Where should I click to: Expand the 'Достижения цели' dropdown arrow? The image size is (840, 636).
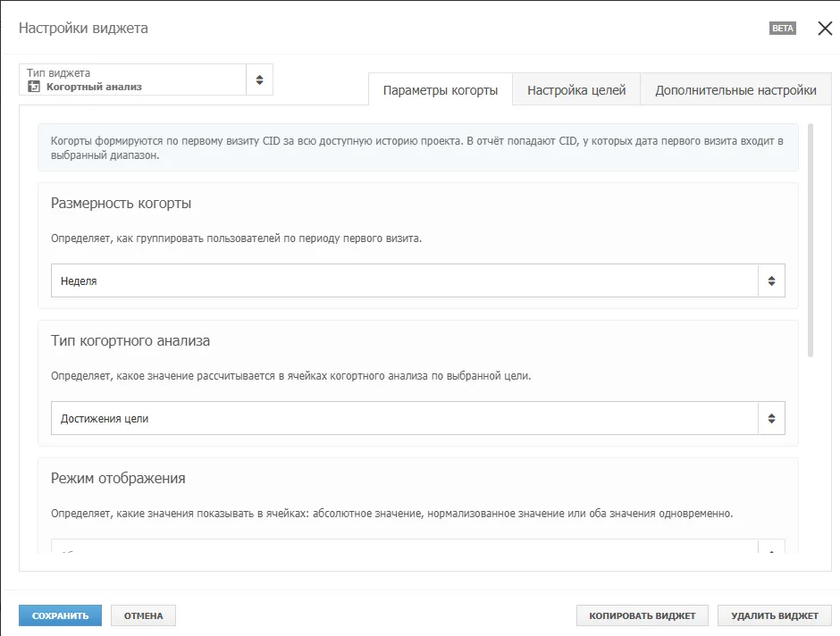point(771,418)
